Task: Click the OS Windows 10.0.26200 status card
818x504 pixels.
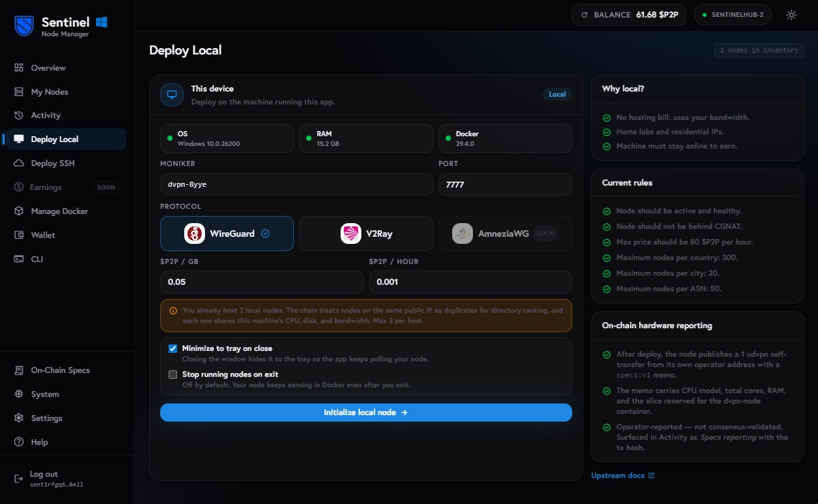Action: click(x=227, y=138)
